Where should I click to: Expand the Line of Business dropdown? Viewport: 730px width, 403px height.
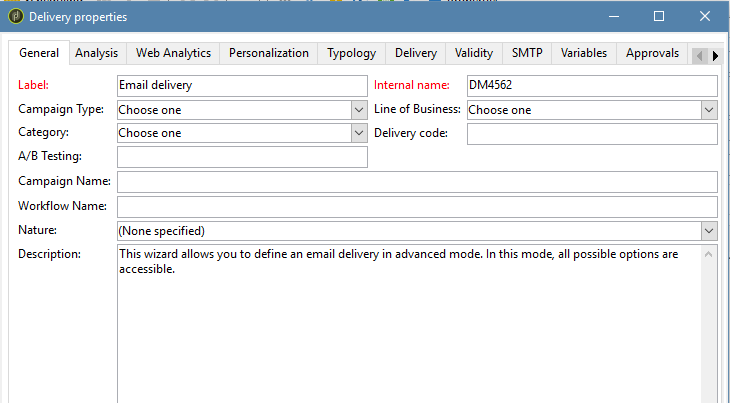709,110
